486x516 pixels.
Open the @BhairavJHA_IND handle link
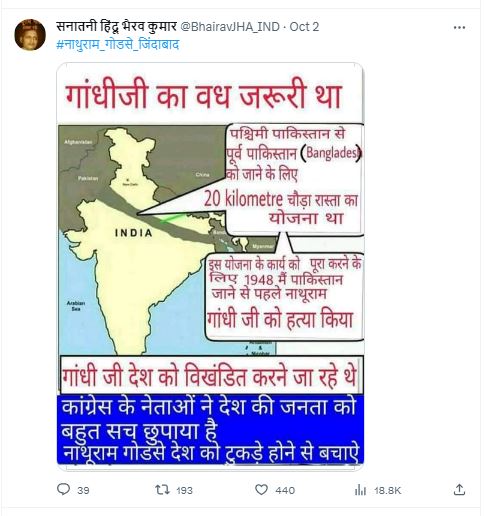tap(230, 27)
